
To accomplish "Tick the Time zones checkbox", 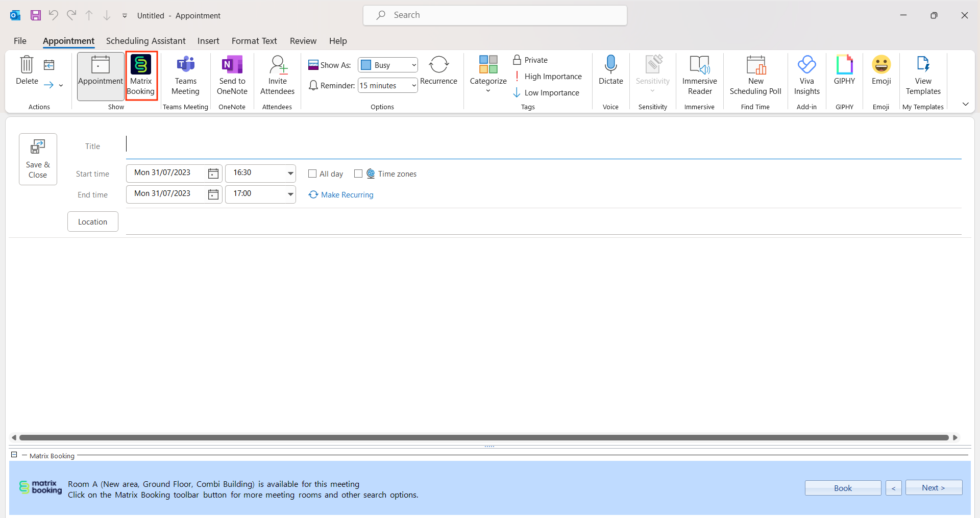I will (358, 174).
